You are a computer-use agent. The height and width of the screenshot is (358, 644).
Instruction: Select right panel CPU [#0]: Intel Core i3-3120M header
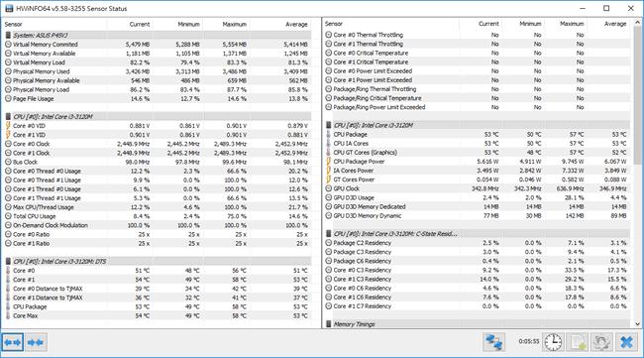coord(478,125)
